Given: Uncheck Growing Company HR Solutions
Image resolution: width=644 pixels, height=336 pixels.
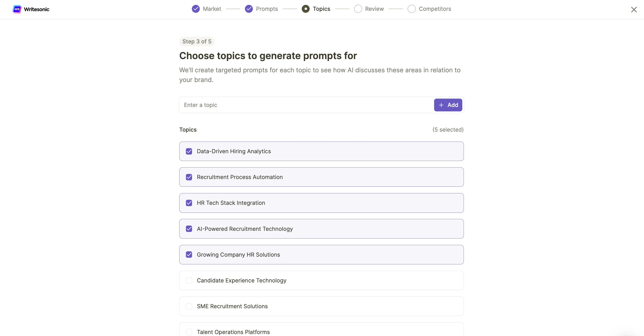Looking at the screenshot, I should 189,255.
